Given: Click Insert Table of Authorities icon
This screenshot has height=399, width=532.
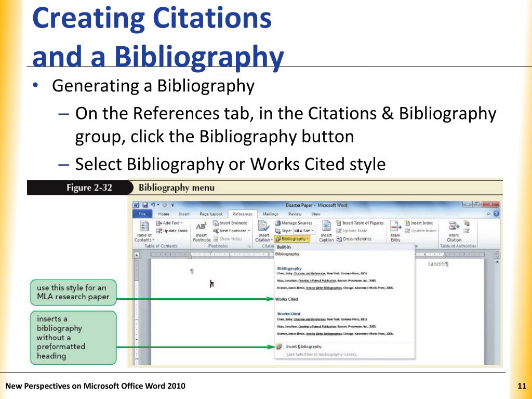Looking at the screenshot, I should tap(467, 223).
